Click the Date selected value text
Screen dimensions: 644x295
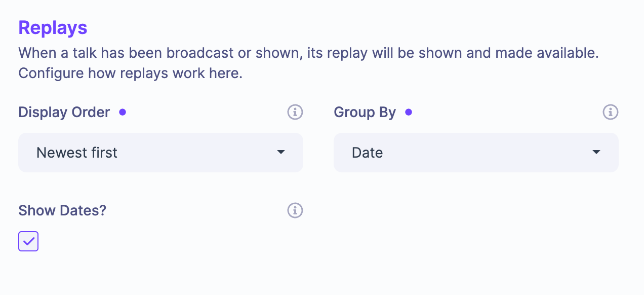[367, 153]
